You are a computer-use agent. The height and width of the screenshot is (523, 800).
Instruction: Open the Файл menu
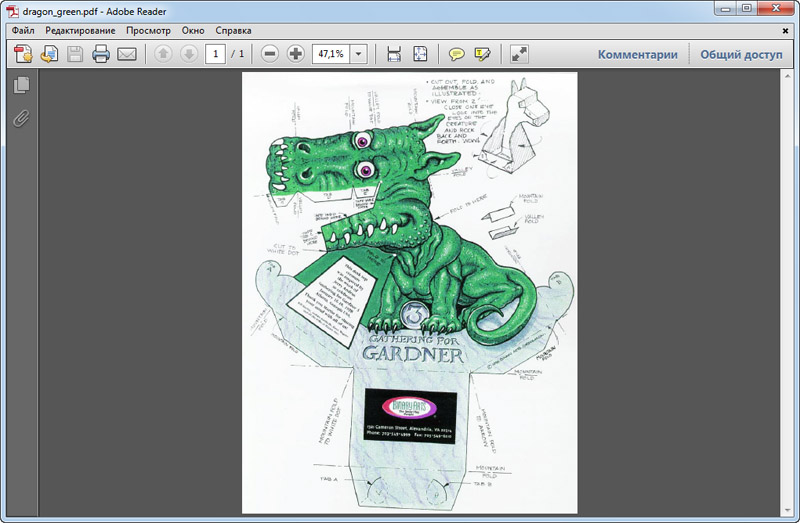[x=23, y=30]
